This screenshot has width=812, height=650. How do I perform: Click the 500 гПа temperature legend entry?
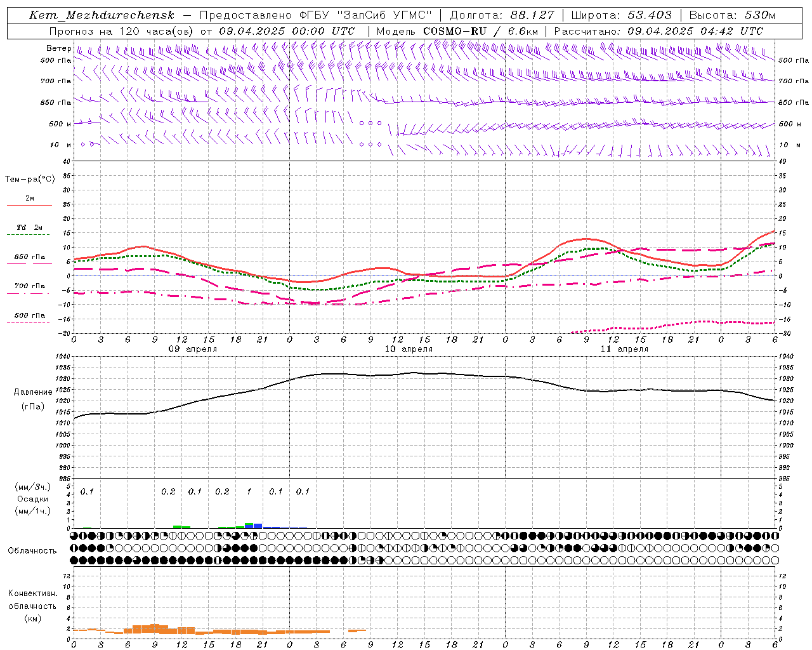pos(30,315)
